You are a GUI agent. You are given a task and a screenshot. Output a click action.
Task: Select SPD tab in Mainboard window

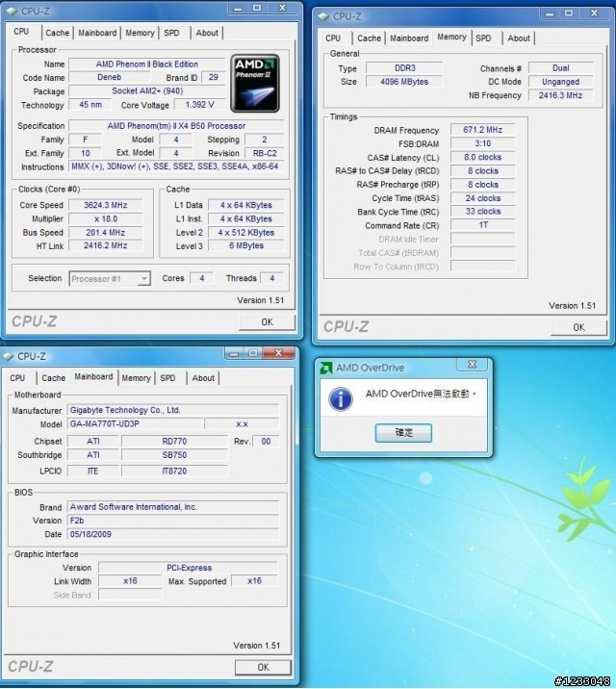(167, 378)
